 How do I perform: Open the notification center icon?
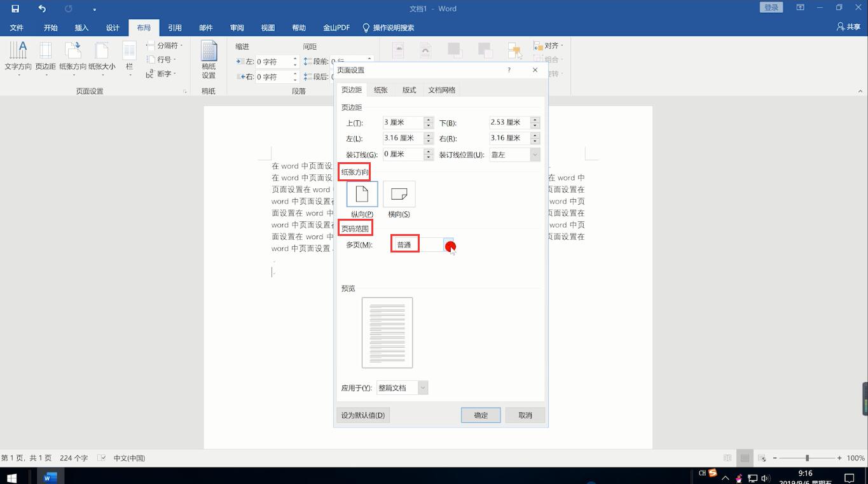[x=849, y=478]
